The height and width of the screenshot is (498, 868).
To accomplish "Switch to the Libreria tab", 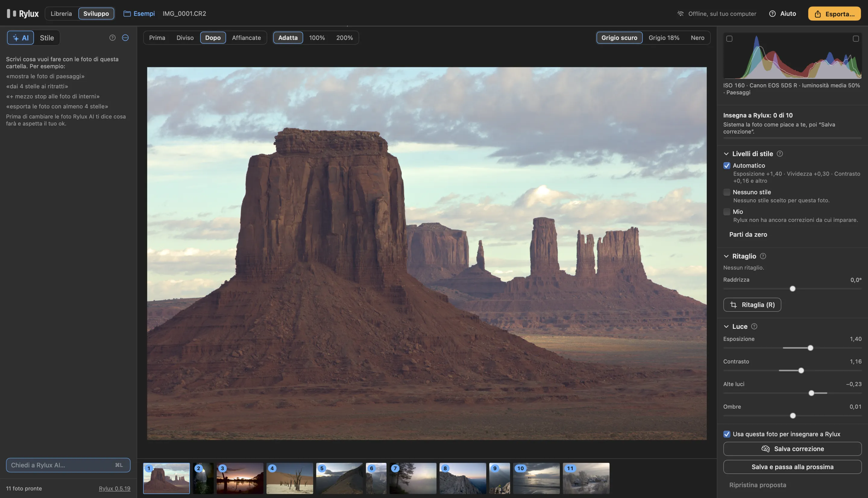I will click(x=61, y=14).
